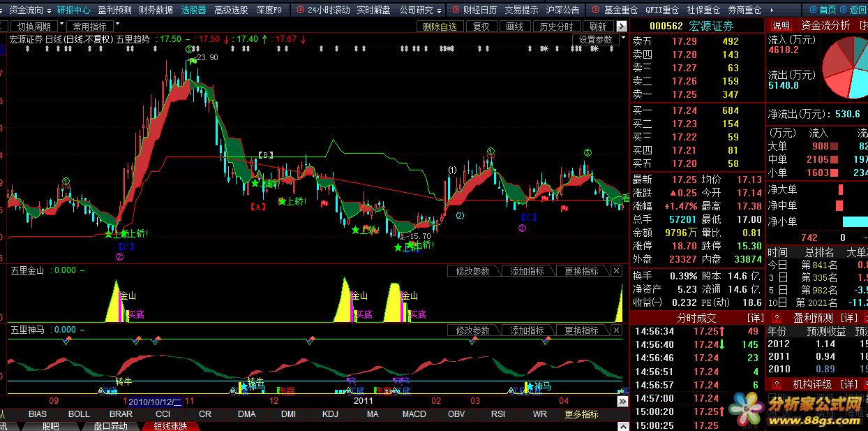Expand the arrow next to 设置参数
This screenshot has width=868, height=431.
[622, 39]
